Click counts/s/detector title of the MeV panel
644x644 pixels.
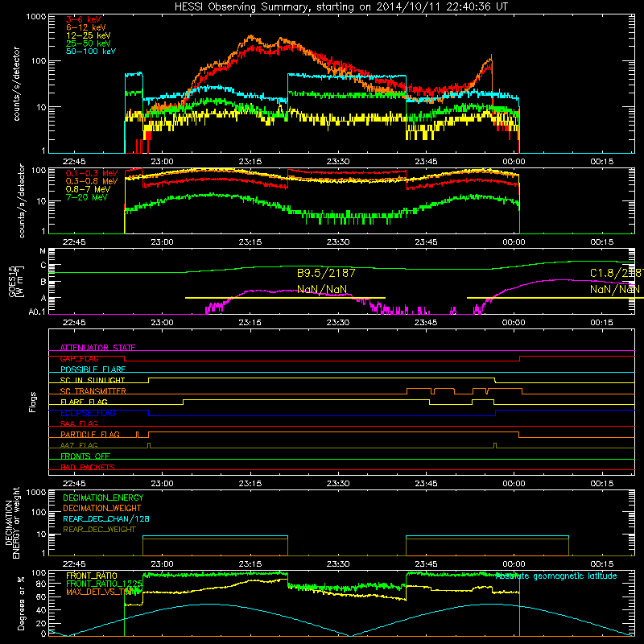pyautogui.click(x=21, y=200)
